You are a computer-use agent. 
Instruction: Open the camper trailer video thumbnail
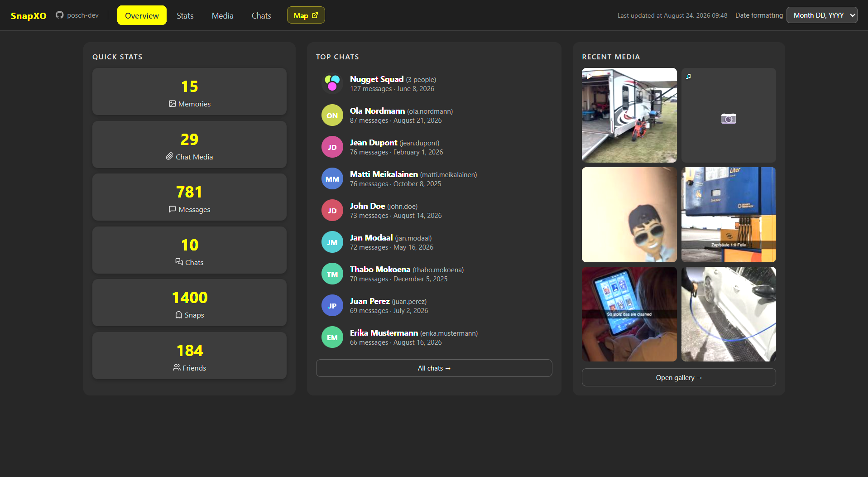(629, 115)
